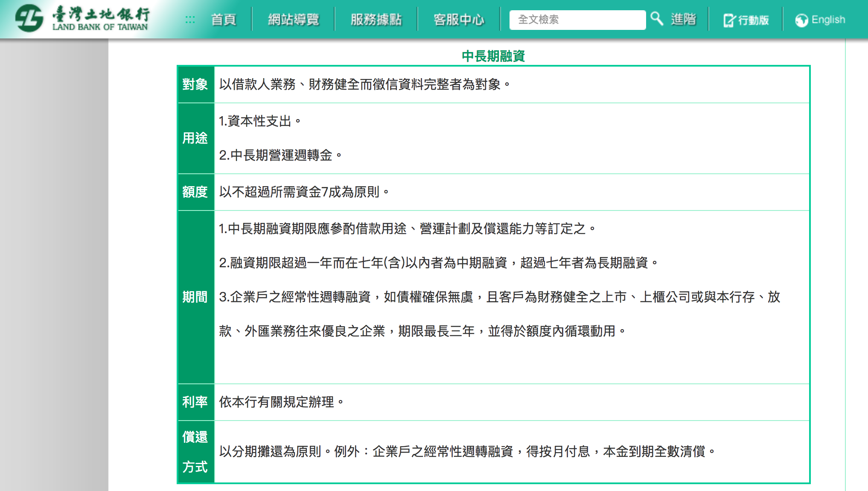
Task: Switch to English language link text
Action: [828, 20]
